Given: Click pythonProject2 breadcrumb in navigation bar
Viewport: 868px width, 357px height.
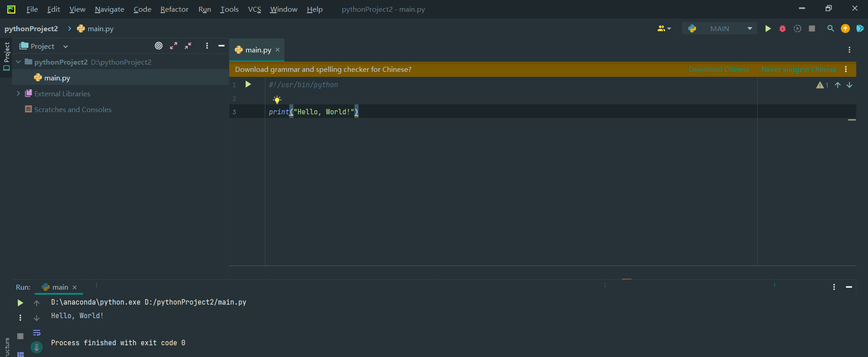Looking at the screenshot, I should [31, 28].
